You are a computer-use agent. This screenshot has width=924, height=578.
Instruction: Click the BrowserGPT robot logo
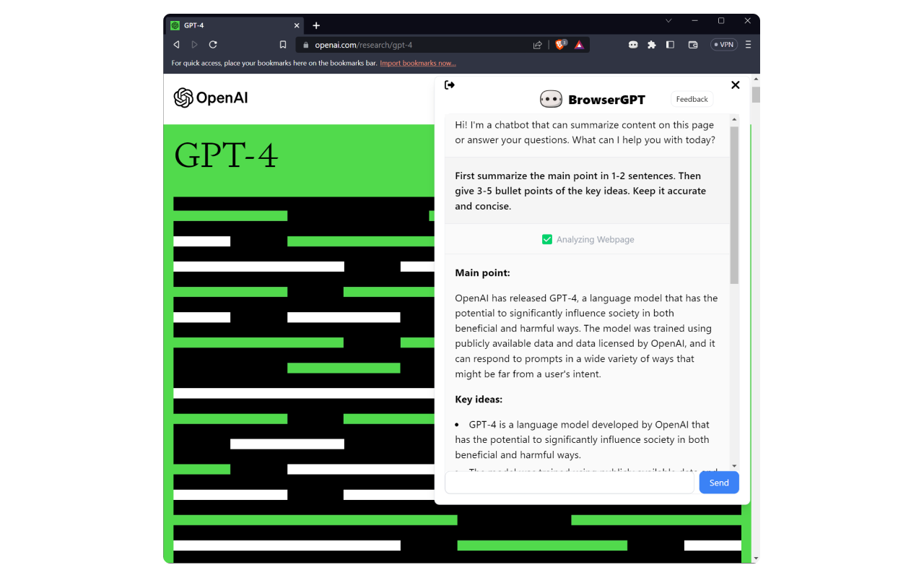pyautogui.click(x=551, y=99)
